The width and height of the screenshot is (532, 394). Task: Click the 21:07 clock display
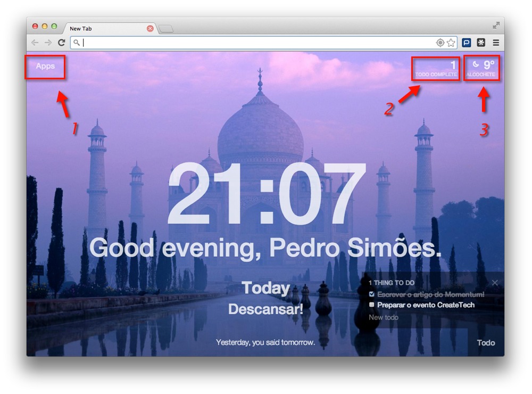[x=267, y=194]
